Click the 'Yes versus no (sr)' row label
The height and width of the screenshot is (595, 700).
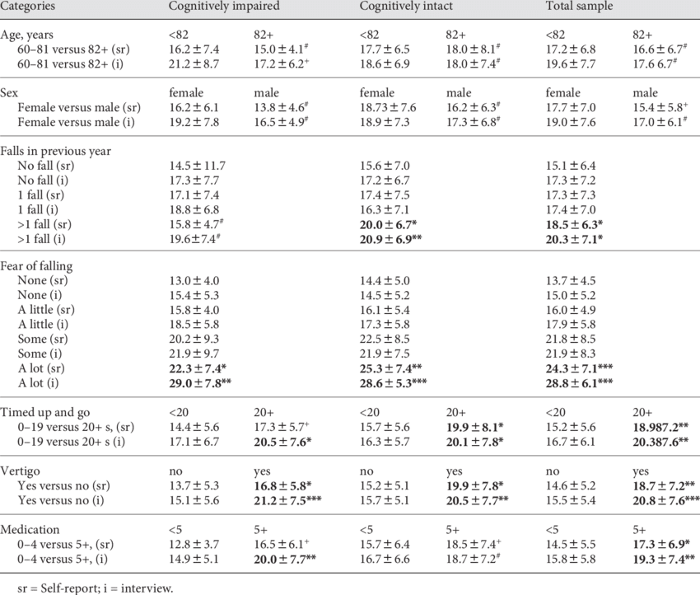(64, 486)
